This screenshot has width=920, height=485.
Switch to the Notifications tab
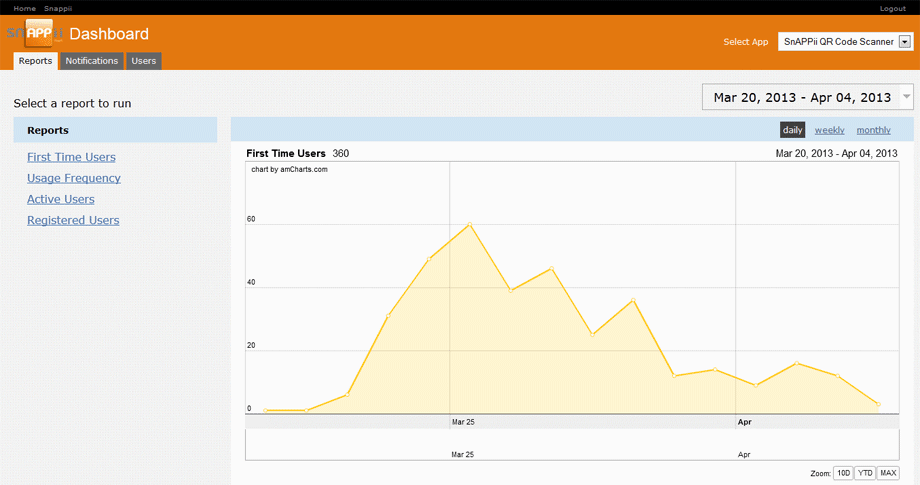tap(92, 61)
